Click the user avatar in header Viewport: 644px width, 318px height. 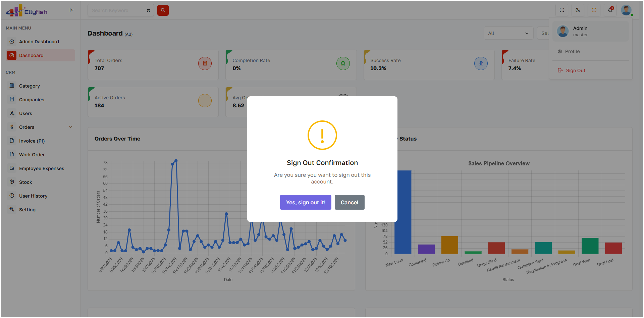626,10
